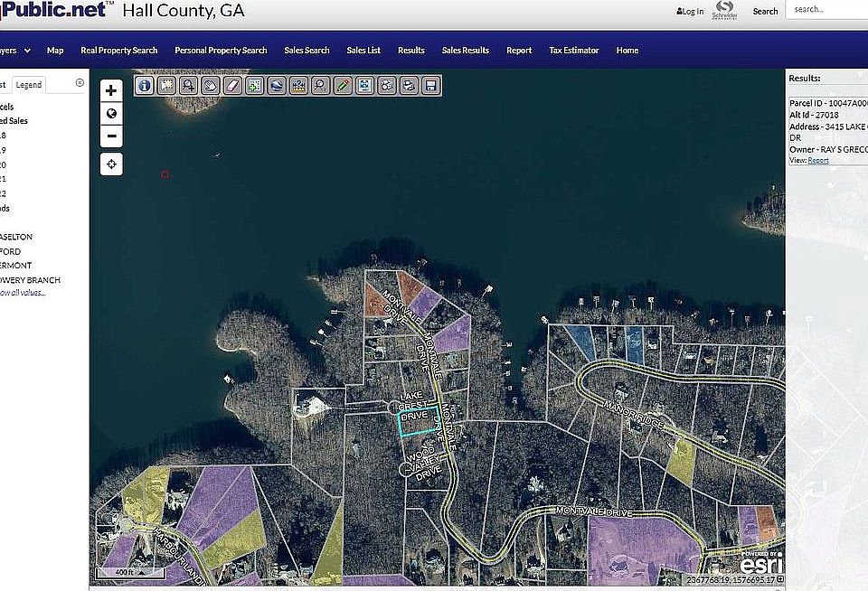Click the Schneider logo in header
The height and width of the screenshot is (591, 868).
[x=724, y=10]
